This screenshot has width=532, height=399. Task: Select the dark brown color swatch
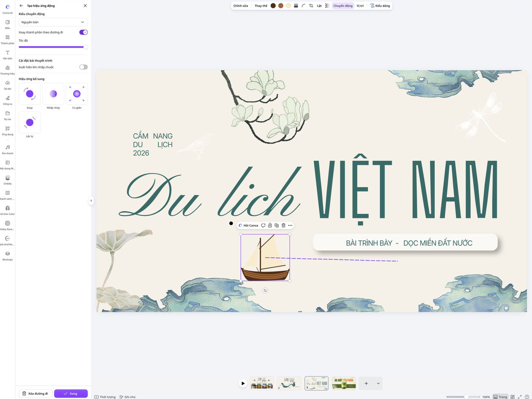coord(273,6)
